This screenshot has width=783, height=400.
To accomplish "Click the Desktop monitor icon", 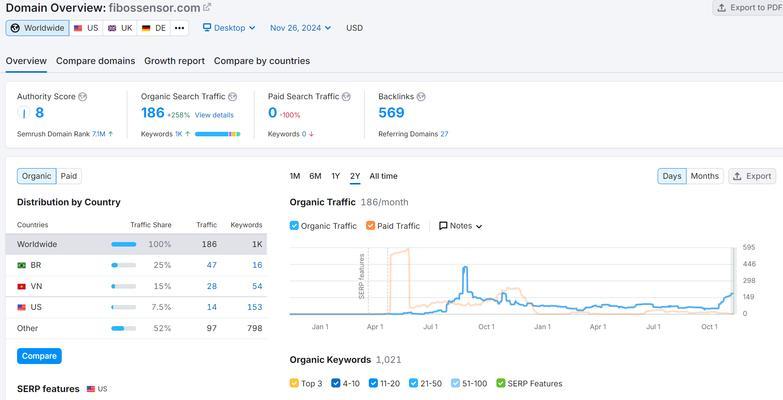I will [207, 27].
